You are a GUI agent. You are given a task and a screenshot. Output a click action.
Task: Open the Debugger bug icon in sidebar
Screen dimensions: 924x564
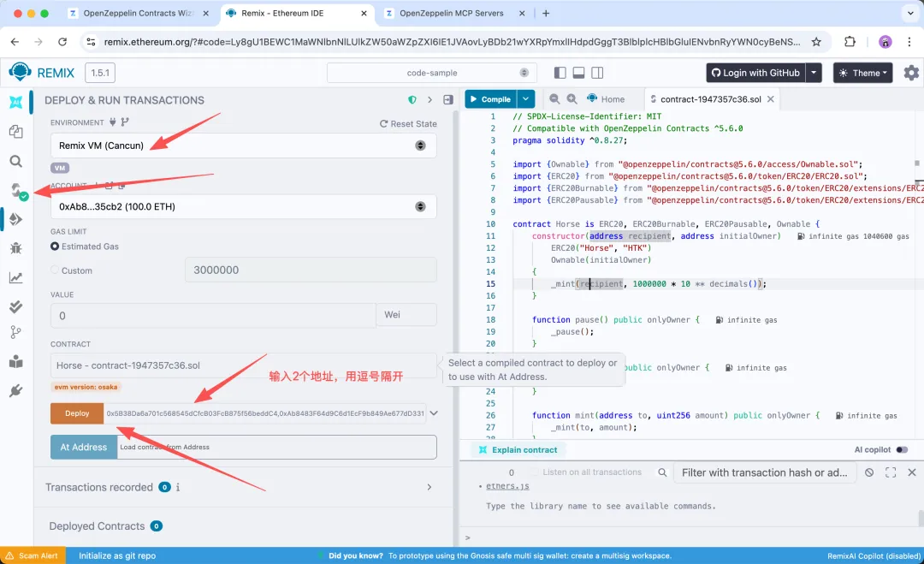point(16,248)
